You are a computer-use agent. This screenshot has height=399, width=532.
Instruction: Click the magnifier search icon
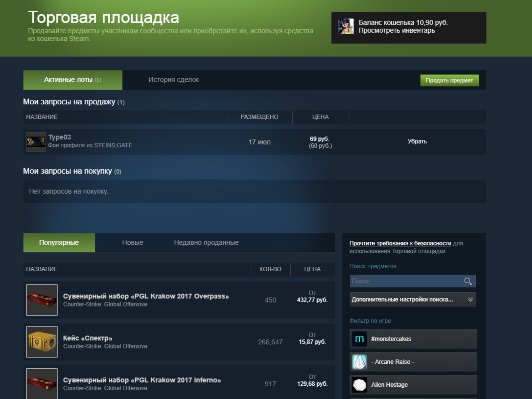point(468,281)
